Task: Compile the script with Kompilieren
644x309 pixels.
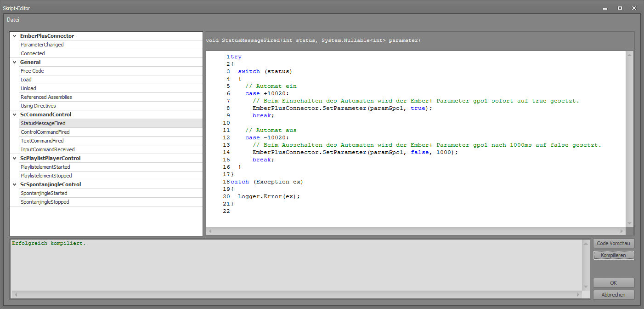Action: click(613, 255)
